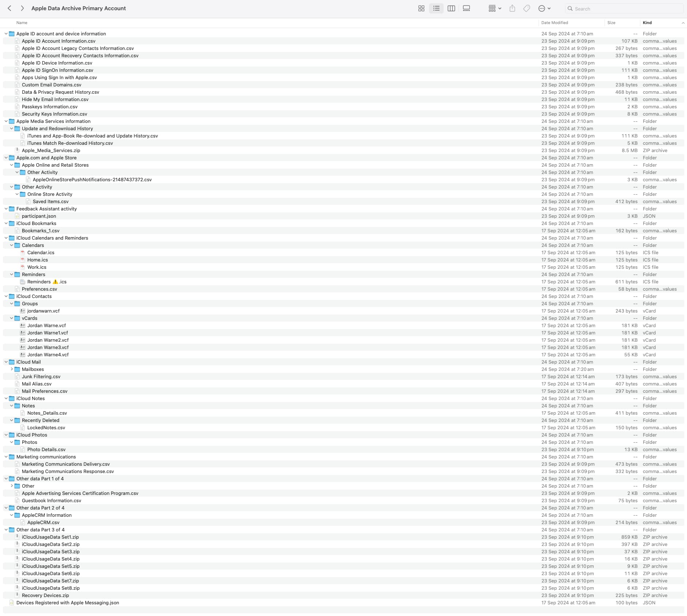Image resolution: width=687 pixels, height=616 pixels.
Task: Collapse Other data Part 3 of 4
Action: [x=6, y=530]
